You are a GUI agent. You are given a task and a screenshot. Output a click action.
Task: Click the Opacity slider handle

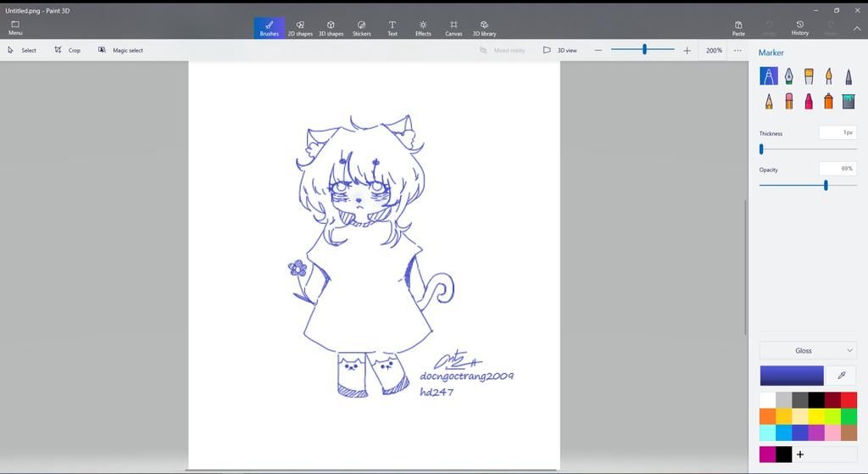826,186
